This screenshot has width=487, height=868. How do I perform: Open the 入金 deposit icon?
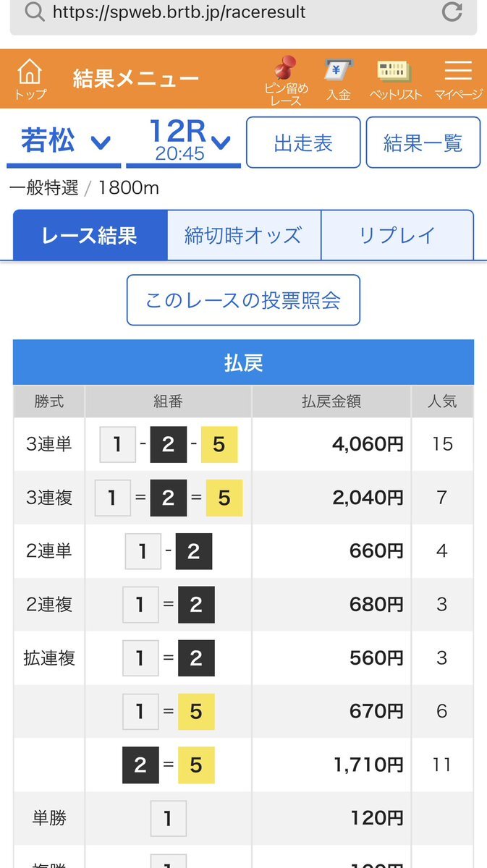338,80
